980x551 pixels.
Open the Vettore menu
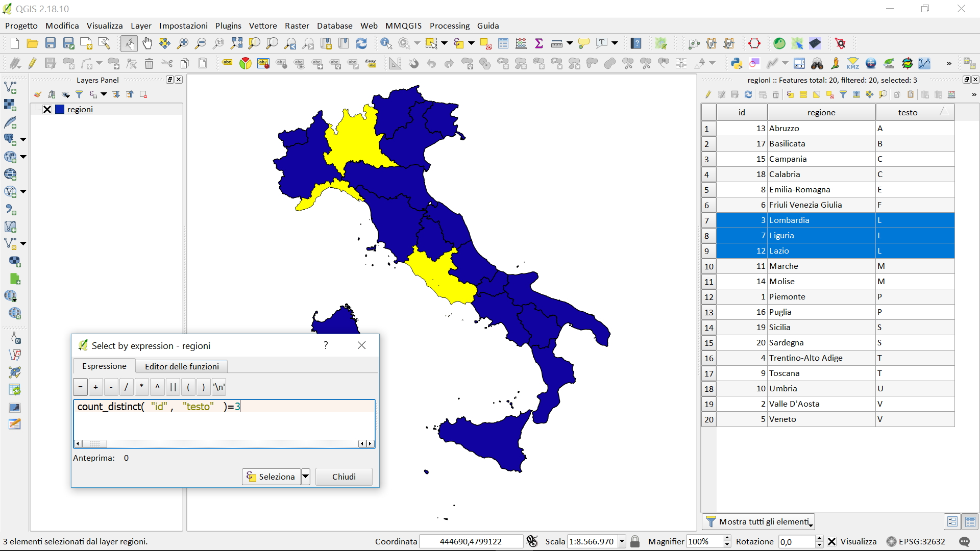tap(262, 26)
